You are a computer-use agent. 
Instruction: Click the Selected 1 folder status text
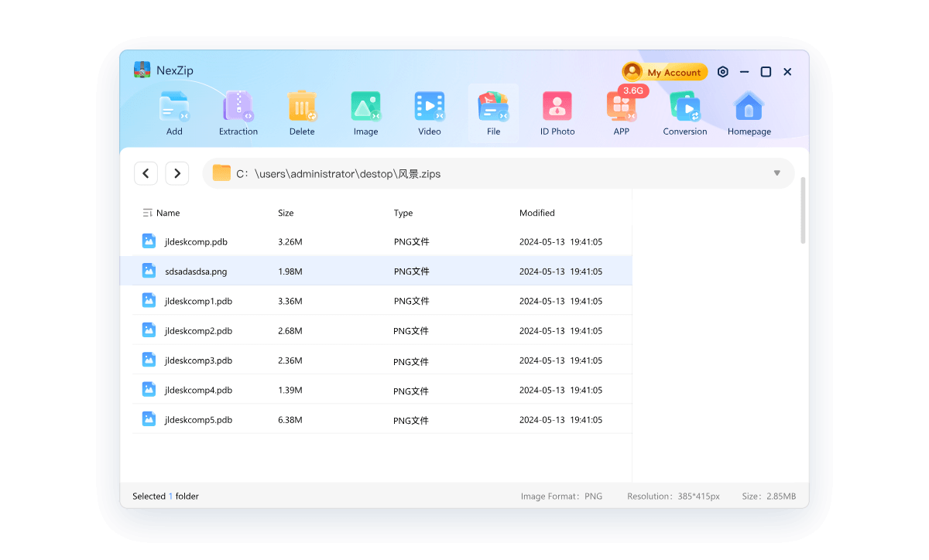[x=166, y=496]
